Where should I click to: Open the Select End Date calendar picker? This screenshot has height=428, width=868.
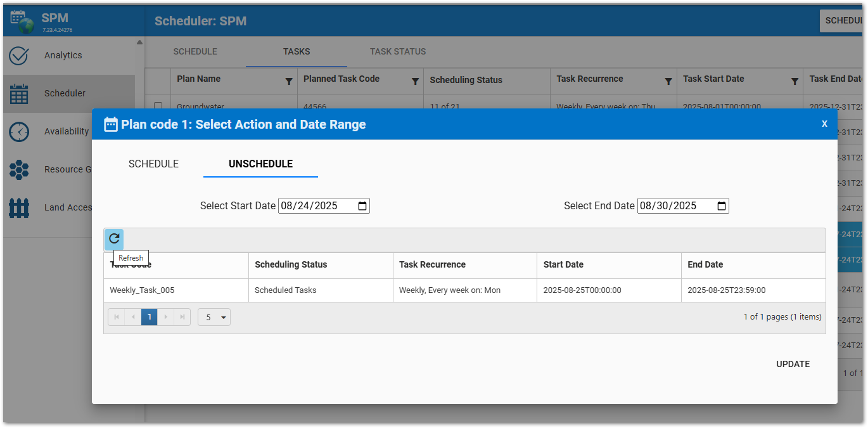(721, 205)
